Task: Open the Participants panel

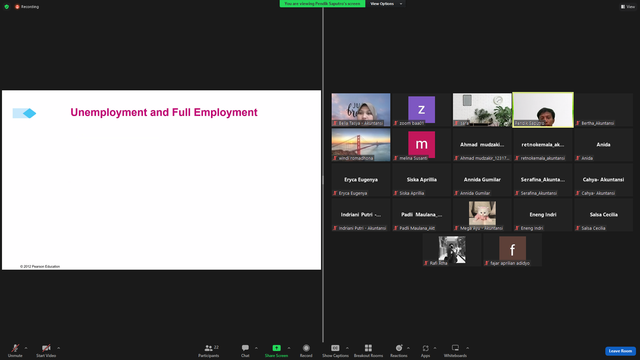Action: [209, 350]
